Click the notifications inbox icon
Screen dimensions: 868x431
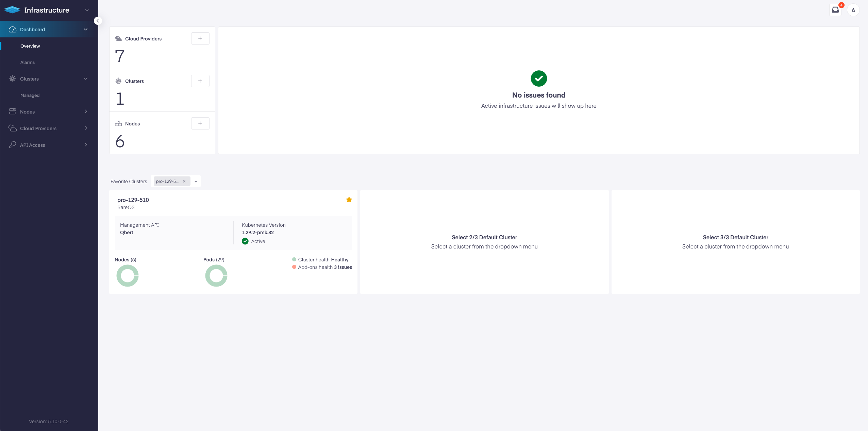835,10
